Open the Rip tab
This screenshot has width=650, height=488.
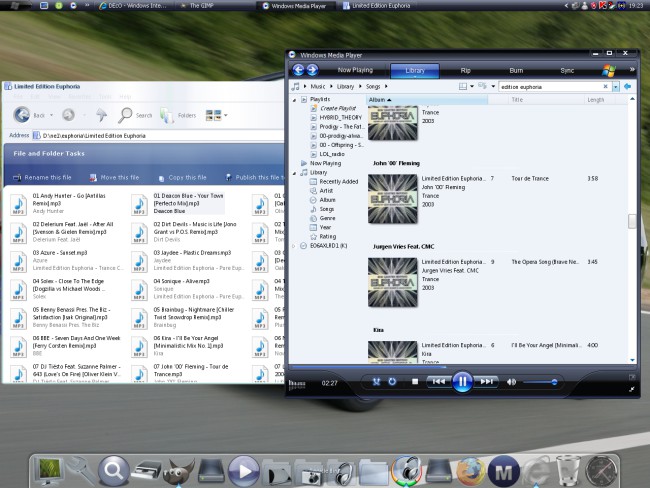point(466,70)
